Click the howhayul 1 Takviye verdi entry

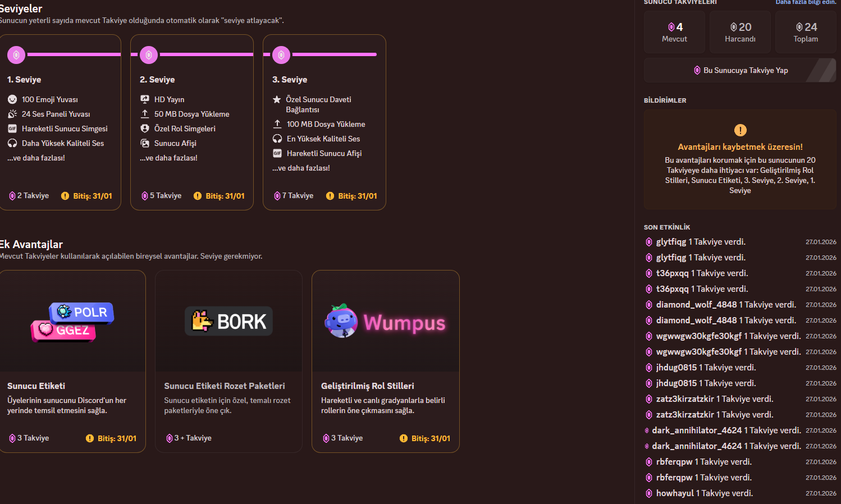(x=741, y=493)
